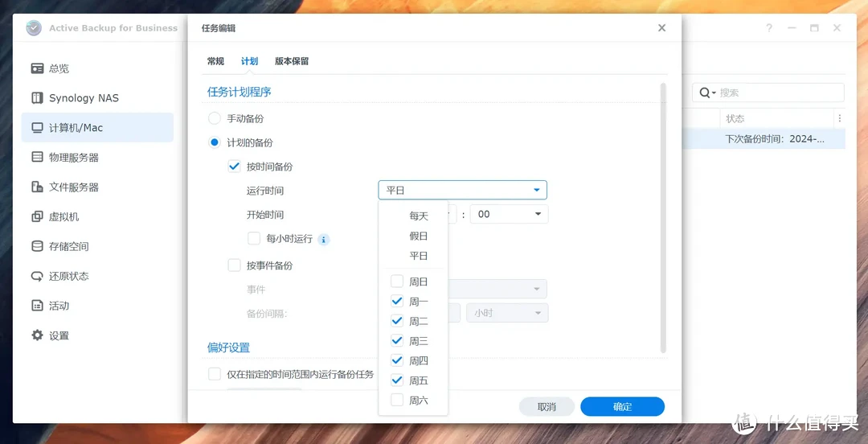Uncheck the 周四 checkbox
868x444 pixels.
click(397, 361)
